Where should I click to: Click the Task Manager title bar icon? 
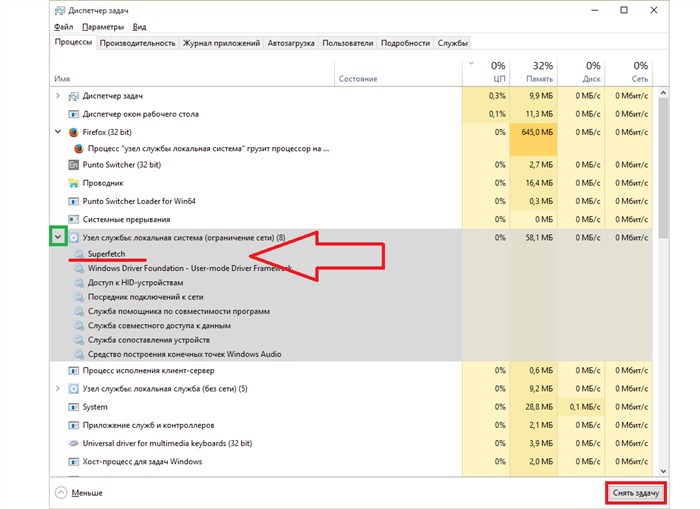(x=60, y=10)
